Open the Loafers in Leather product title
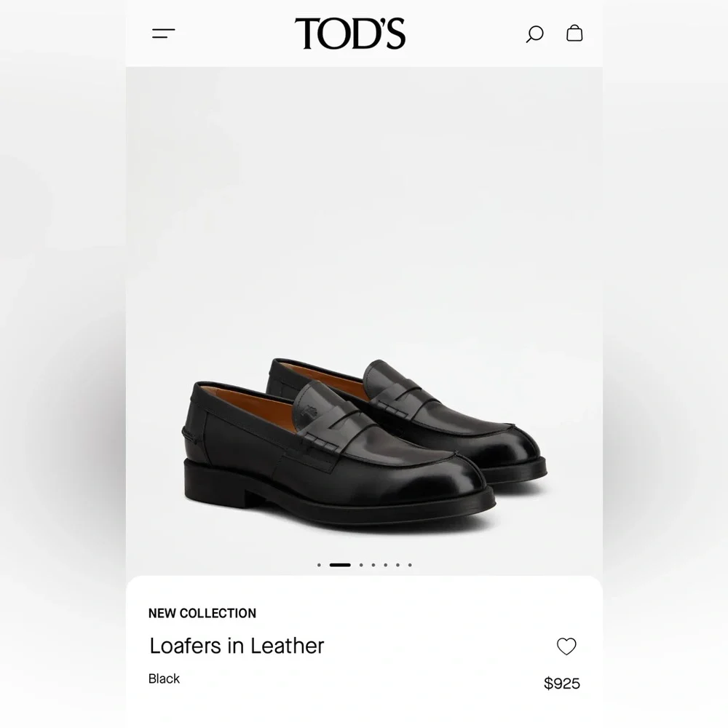 click(237, 646)
